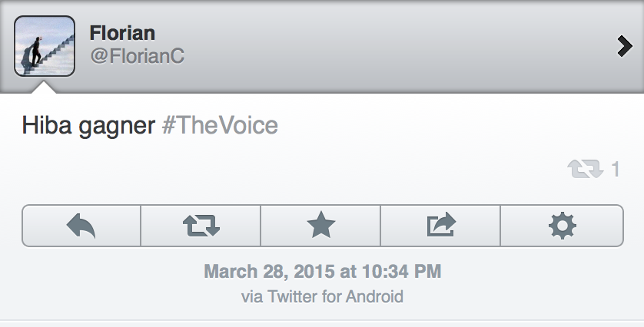The height and width of the screenshot is (327, 644).
Task: Favorite the tweet with the star
Action: (x=320, y=225)
